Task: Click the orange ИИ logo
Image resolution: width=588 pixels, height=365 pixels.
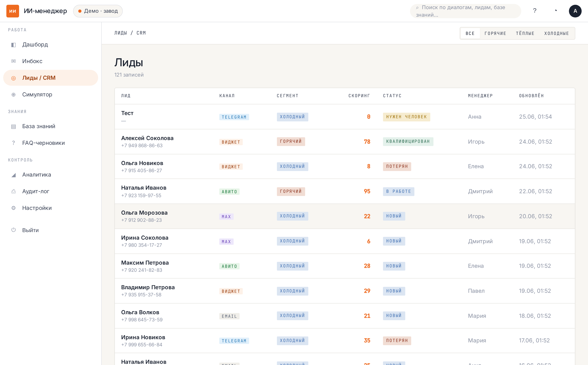Action: (x=13, y=11)
